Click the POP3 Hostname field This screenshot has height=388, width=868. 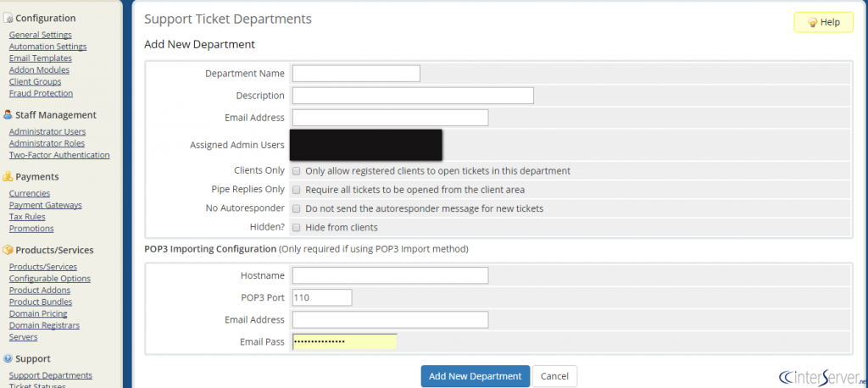pos(390,275)
